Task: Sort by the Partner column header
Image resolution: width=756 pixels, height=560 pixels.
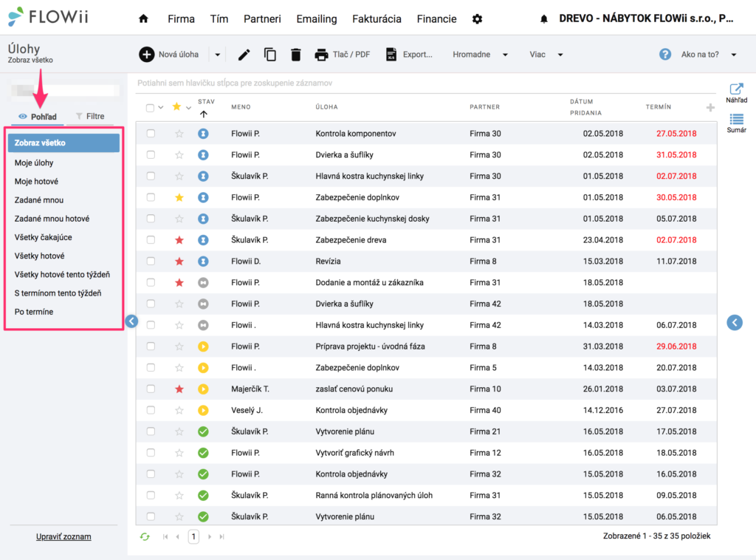Action: pyautogui.click(x=484, y=107)
